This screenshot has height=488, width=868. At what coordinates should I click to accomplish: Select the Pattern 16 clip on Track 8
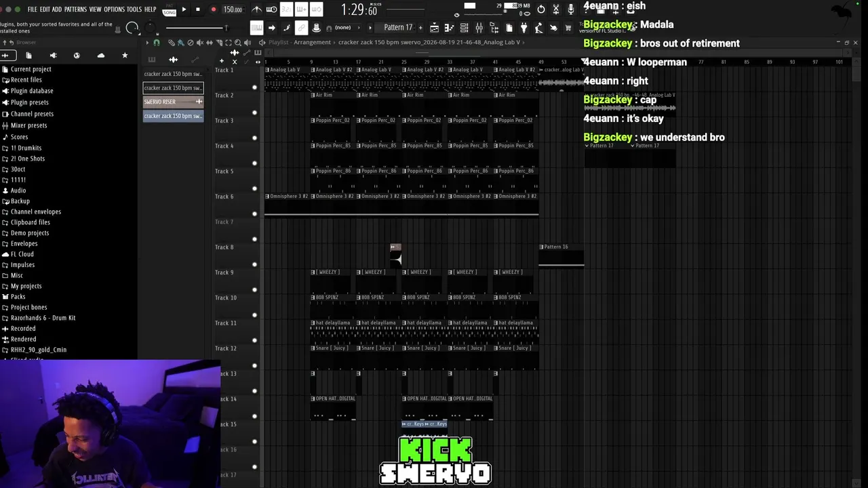(561, 255)
